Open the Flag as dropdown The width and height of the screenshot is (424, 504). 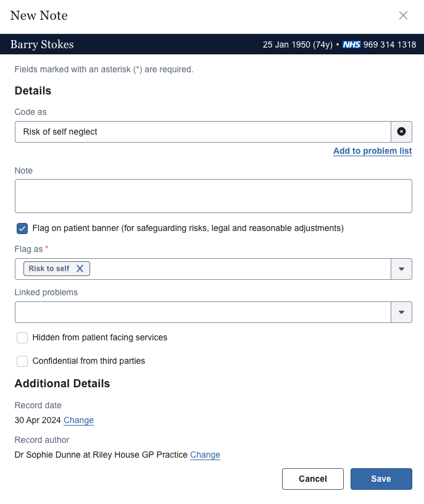pyautogui.click(x=401, y=268)
